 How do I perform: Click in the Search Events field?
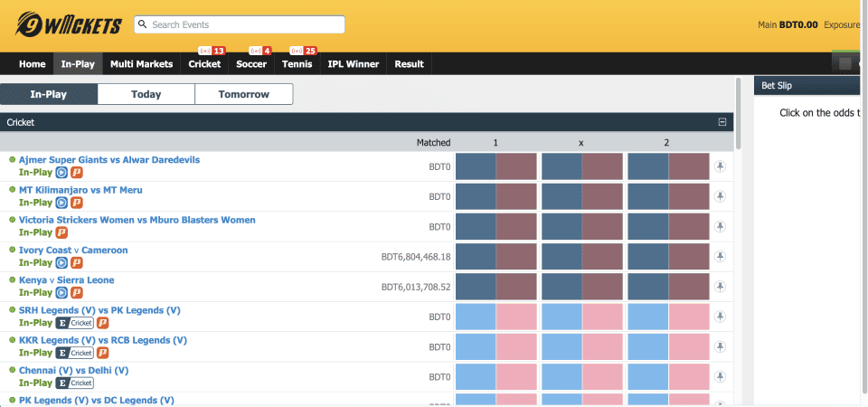pyautogui.click(x=240, y=24)
